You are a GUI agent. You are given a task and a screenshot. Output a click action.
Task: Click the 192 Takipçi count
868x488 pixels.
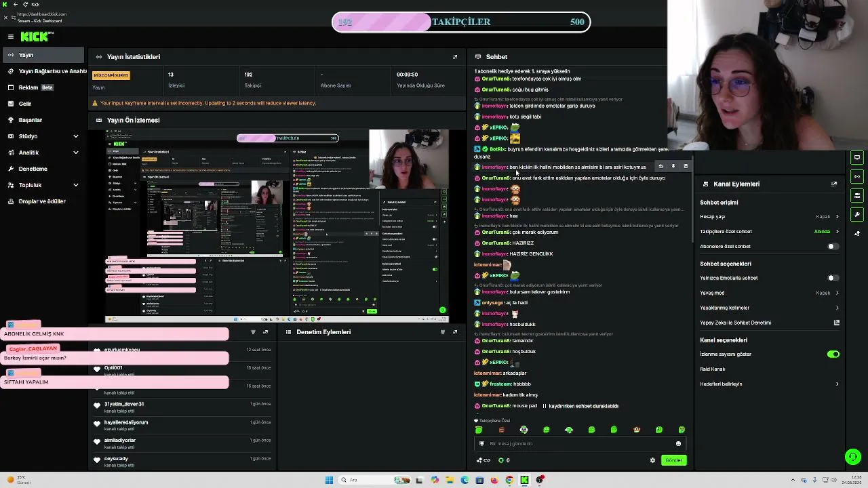(248, 75)
